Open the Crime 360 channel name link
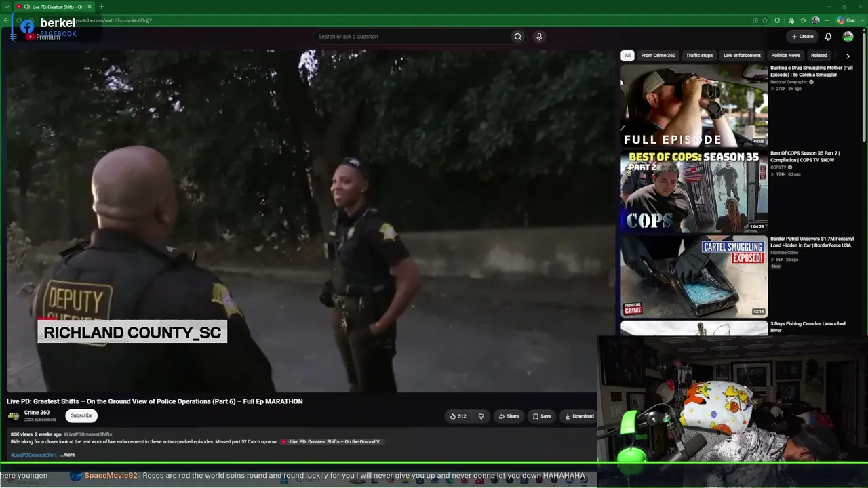The image size is (868, 488). (37, 413)
